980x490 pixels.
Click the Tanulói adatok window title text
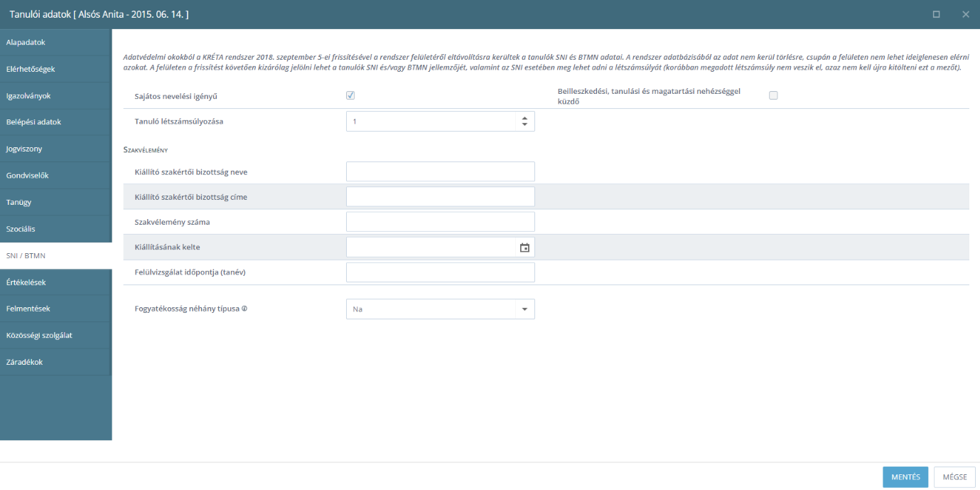pos(99,14)
